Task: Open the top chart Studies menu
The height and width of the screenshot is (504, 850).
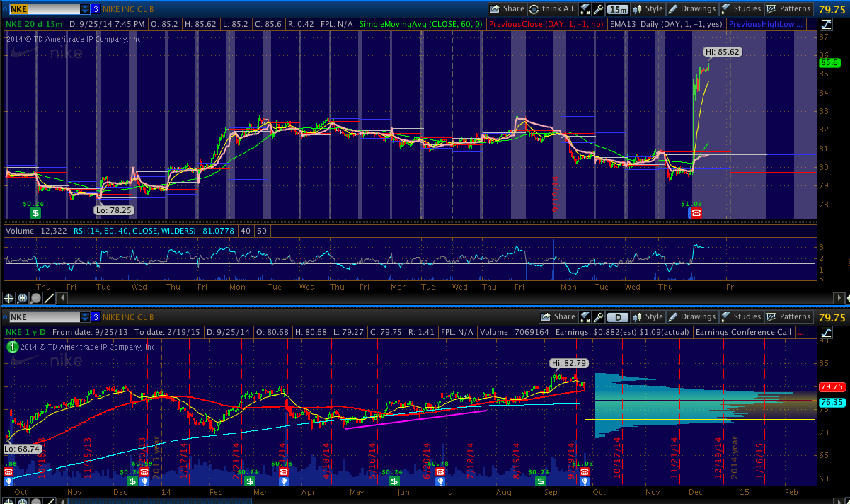Action: [x=741, y=9]
